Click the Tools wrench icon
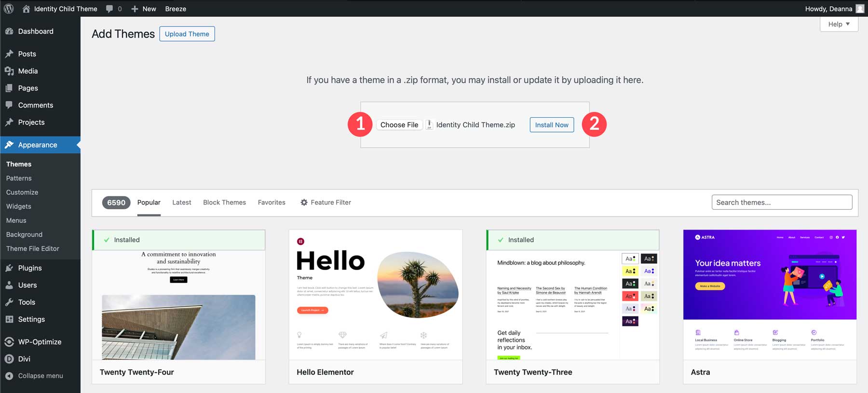This screenshot has width=868, height=393. [9, 302]
